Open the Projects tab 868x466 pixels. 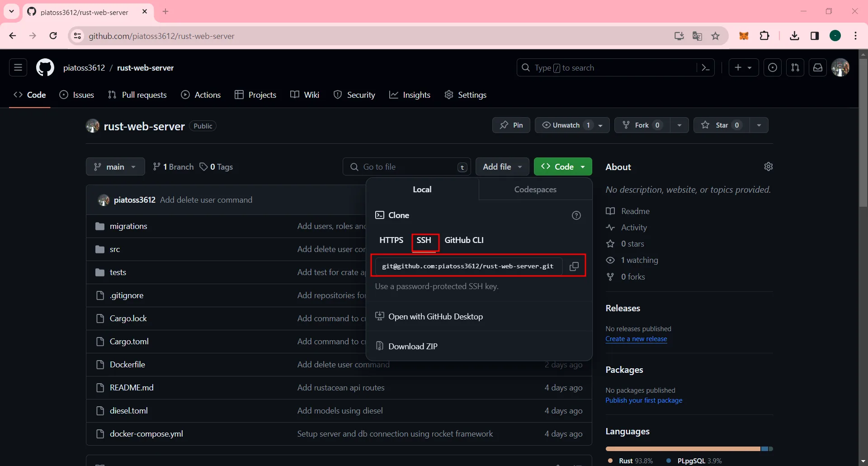(x=255, y=95)
